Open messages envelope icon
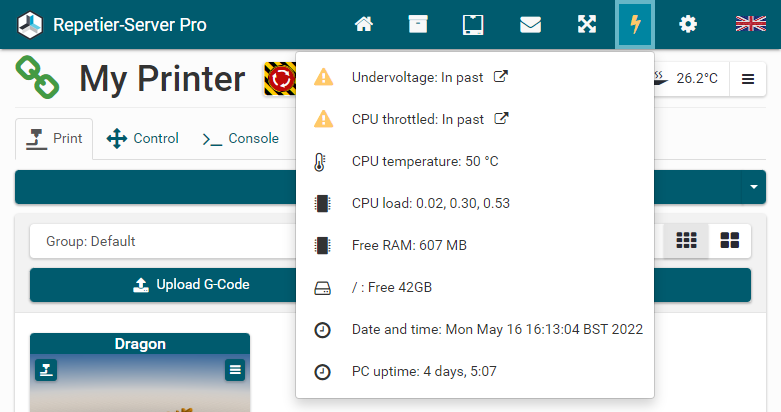 coord(530,24)
